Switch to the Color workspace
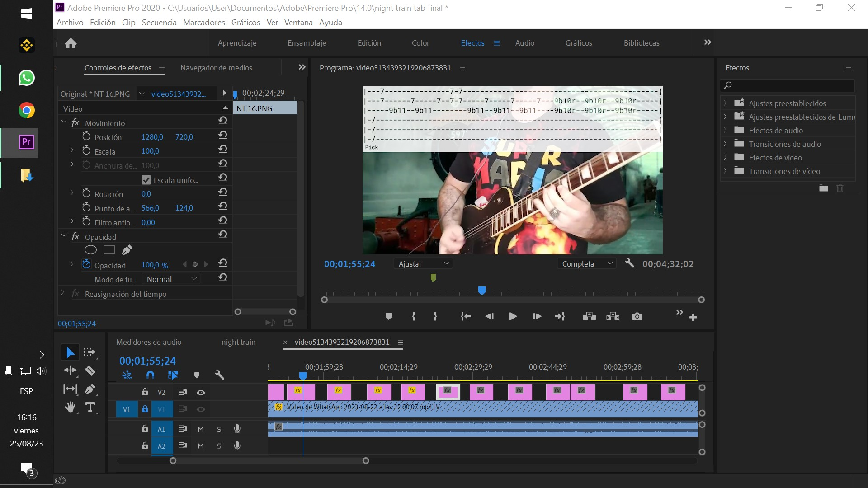The image size is (868, 488). (x=420, y=43)
